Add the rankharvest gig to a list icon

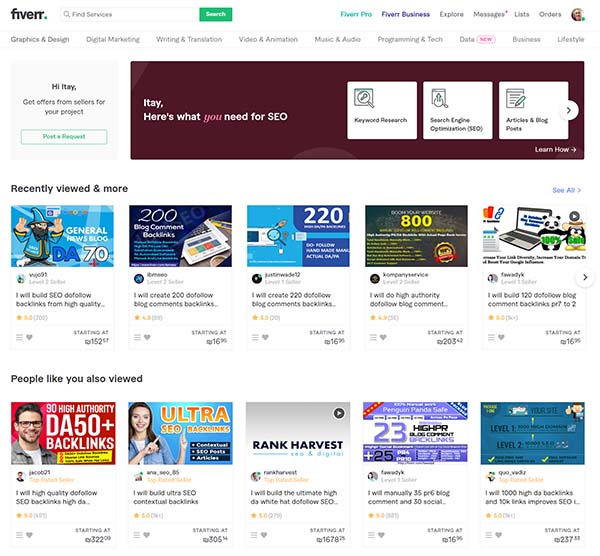(x=254, y=535)
